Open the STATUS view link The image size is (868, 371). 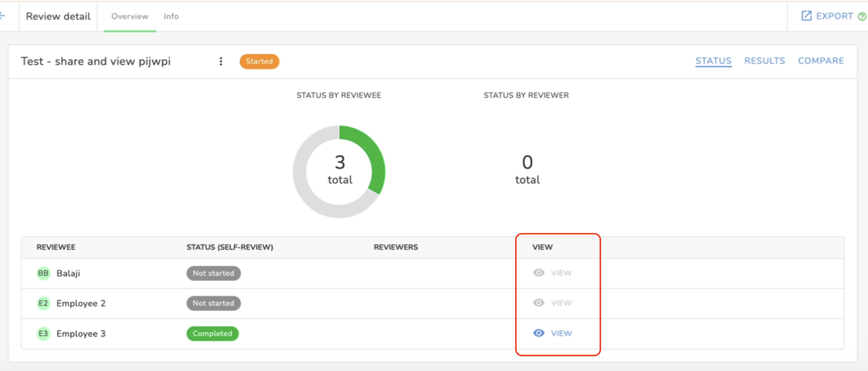click(x=713, y=61)
